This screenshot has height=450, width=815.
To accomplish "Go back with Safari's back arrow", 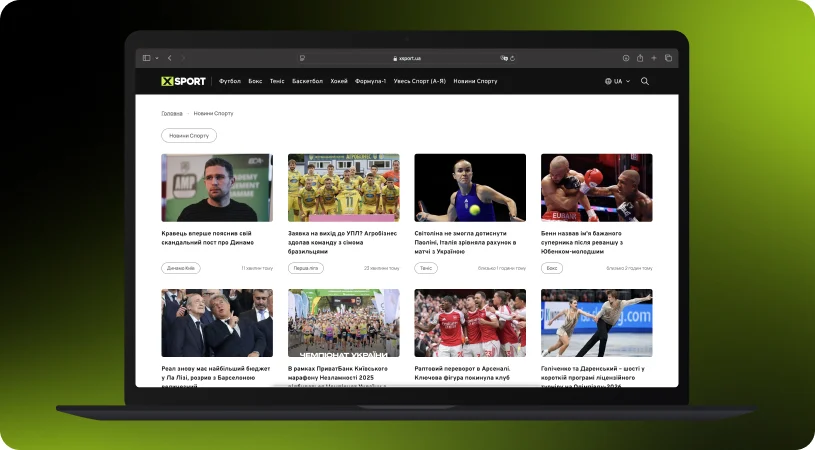I will click(x=170, y=58).
